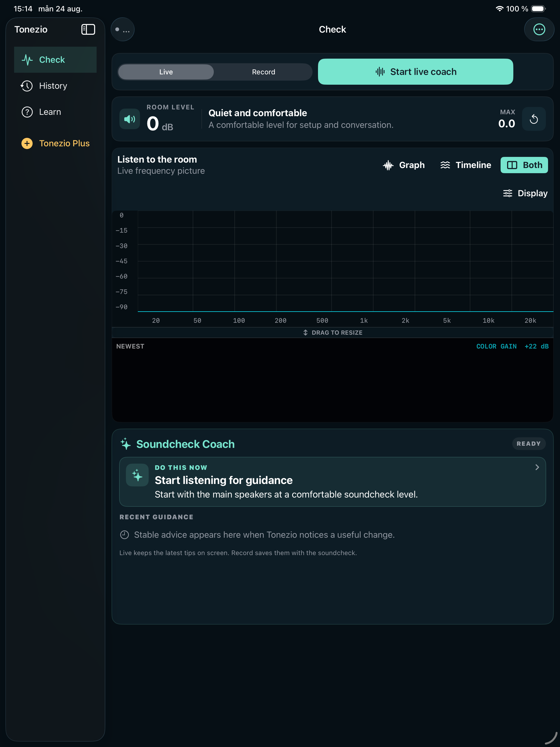Click the Listen to the room heading
The height and width of the screenshot is (747, 560).
157,159
